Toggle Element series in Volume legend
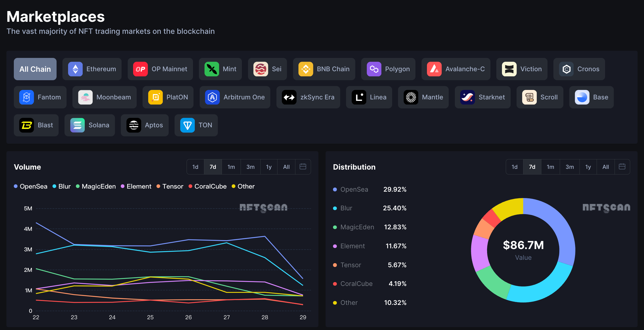This screenshot has width=644, height=330. click(136, 186)
